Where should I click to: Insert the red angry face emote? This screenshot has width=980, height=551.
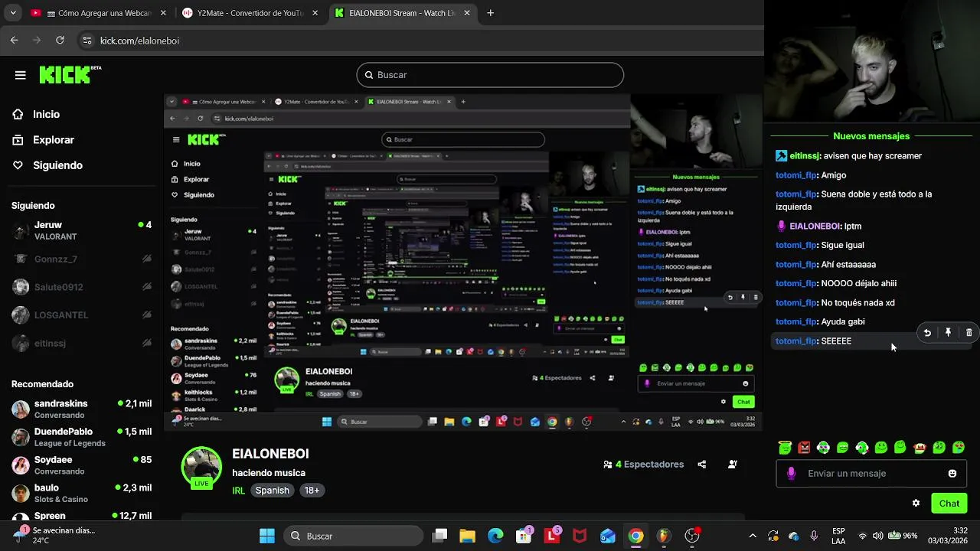click(x=804, y=448)
